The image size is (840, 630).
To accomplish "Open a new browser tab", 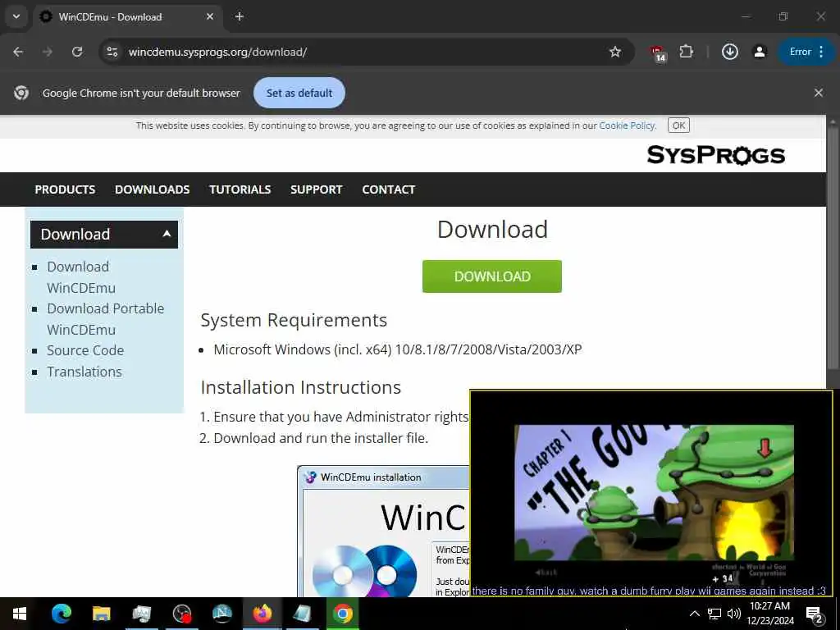I will pyautogui.click(x=240, y=16).
